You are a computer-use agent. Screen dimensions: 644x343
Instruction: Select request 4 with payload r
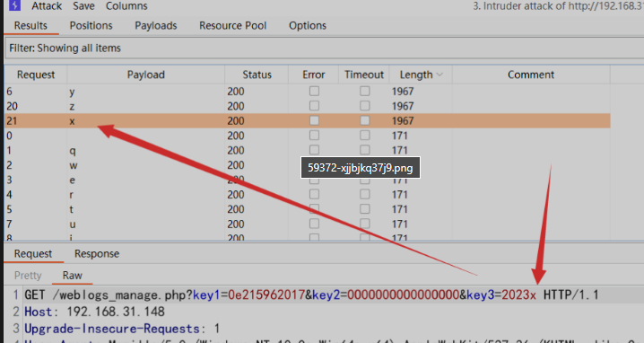308,195
